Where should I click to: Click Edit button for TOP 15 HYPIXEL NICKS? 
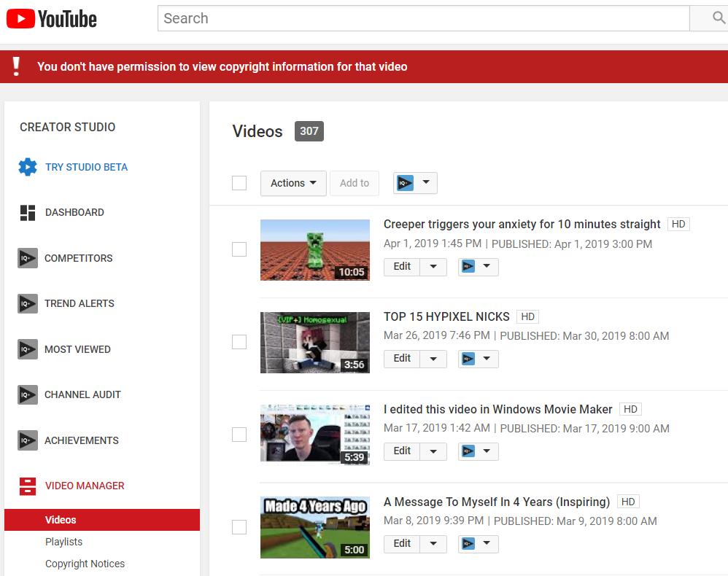coord(402,359)
